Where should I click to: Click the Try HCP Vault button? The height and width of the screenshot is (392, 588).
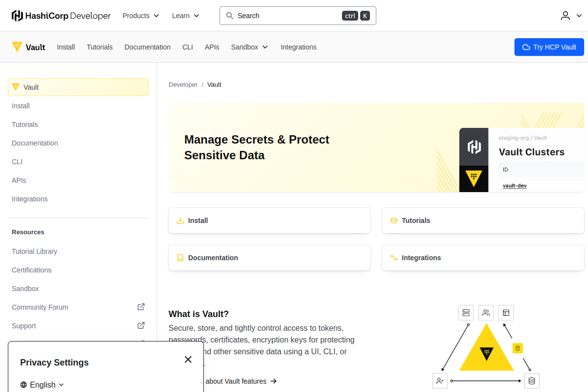click(x=549, y=47)
